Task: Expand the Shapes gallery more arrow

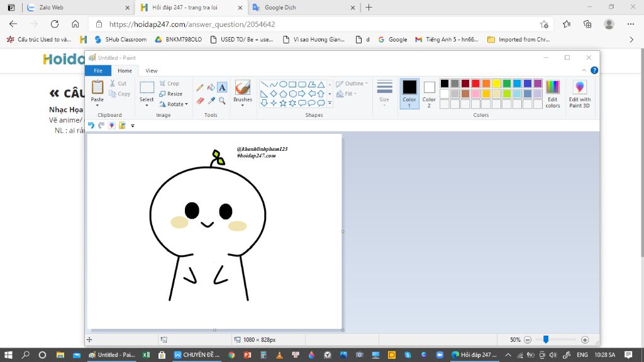Action: (330, 103)
